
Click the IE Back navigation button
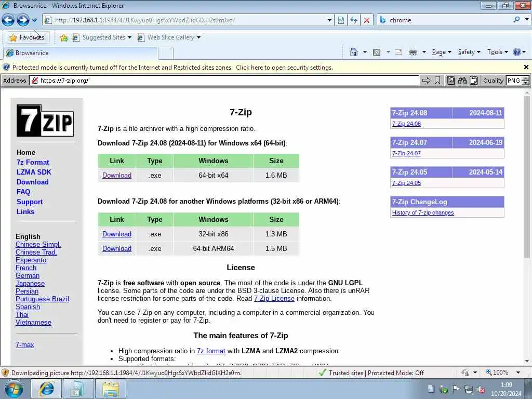[8, 20]
